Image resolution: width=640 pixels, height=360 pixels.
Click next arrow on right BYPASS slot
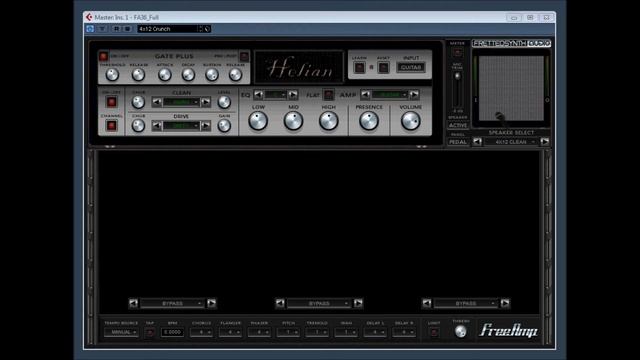click(505, 303)
